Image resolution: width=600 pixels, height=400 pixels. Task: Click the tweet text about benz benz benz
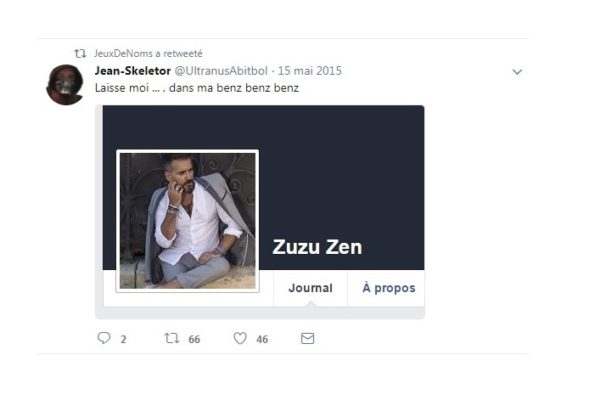[197, 88]
